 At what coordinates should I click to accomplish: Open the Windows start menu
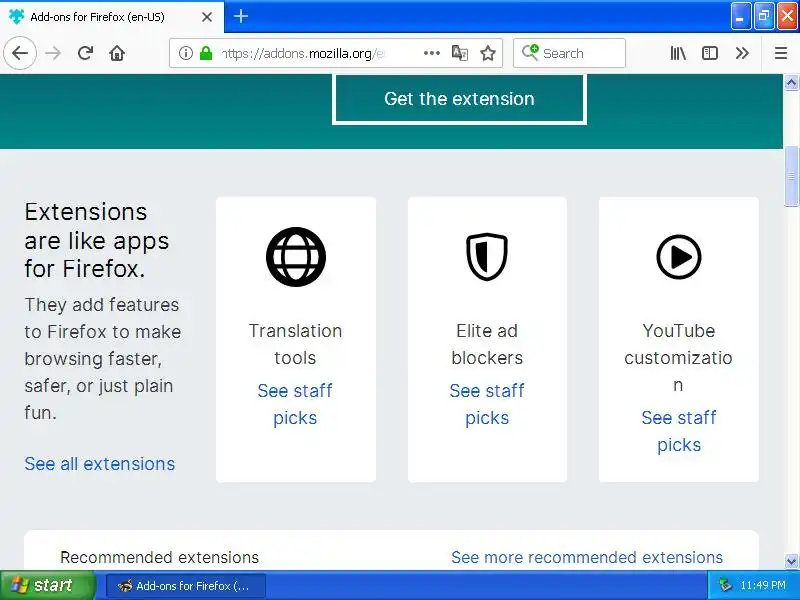click(x=47, y=585)
